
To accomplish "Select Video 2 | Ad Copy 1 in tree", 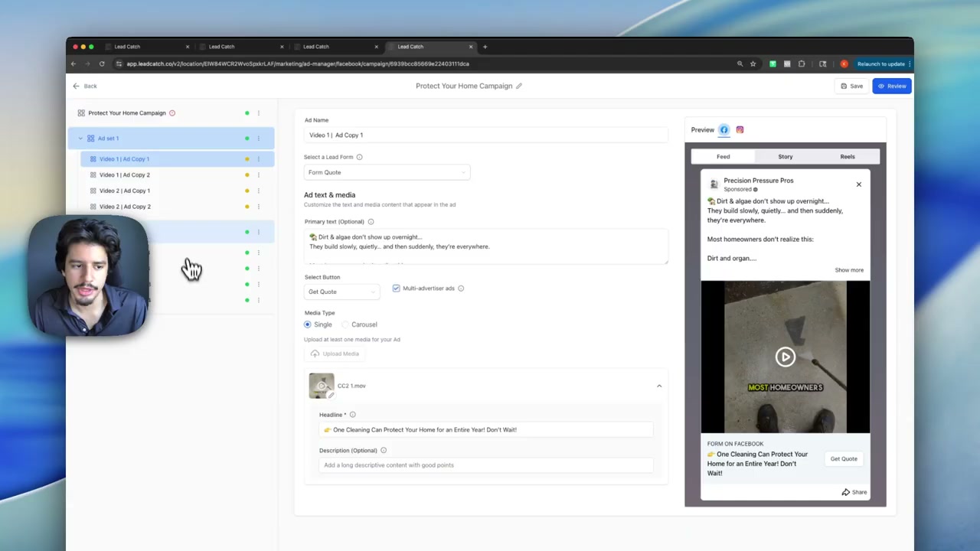I will (124, 191).
